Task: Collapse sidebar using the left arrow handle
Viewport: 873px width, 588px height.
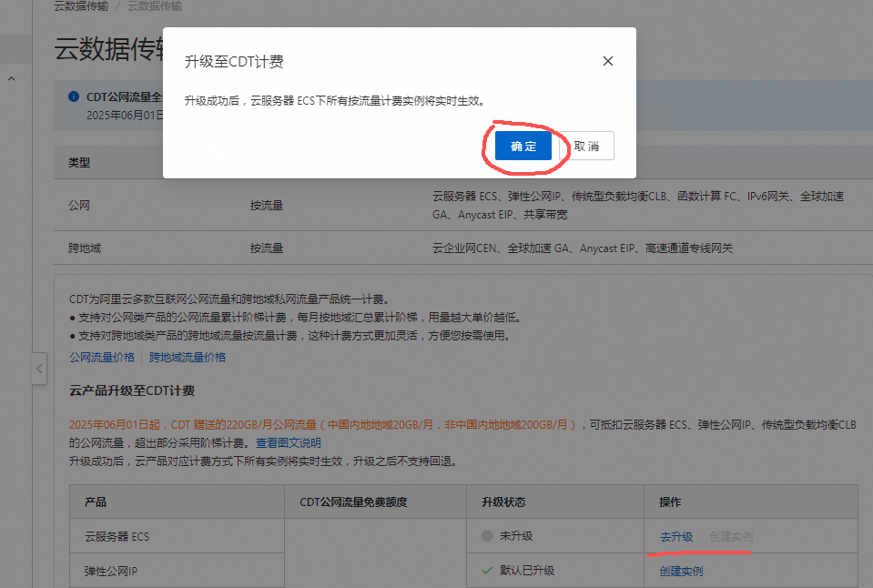Action: tap(39, 370)
